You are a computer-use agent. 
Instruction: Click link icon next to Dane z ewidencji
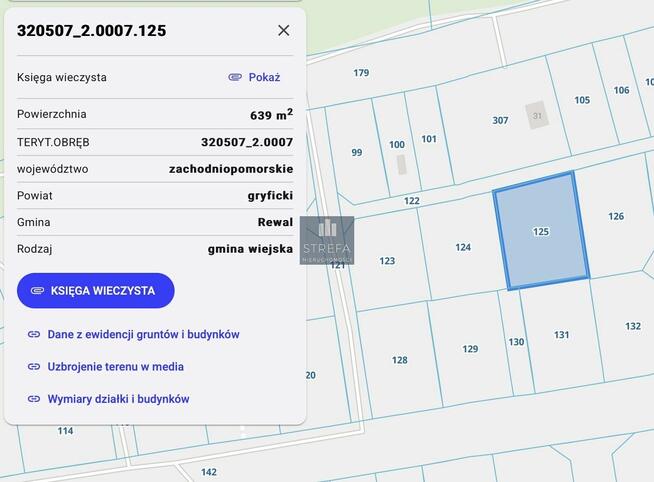click(x=34, y=334)
